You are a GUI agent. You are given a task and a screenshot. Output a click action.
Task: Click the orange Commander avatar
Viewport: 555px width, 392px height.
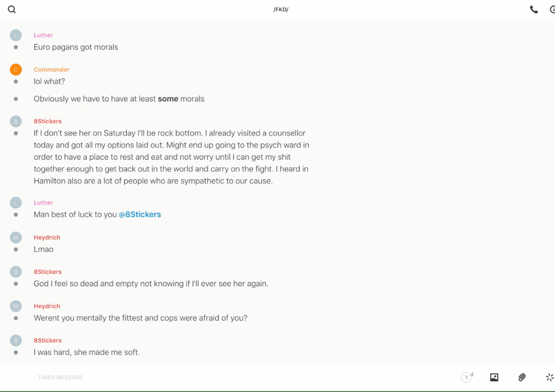pos(16,69)
